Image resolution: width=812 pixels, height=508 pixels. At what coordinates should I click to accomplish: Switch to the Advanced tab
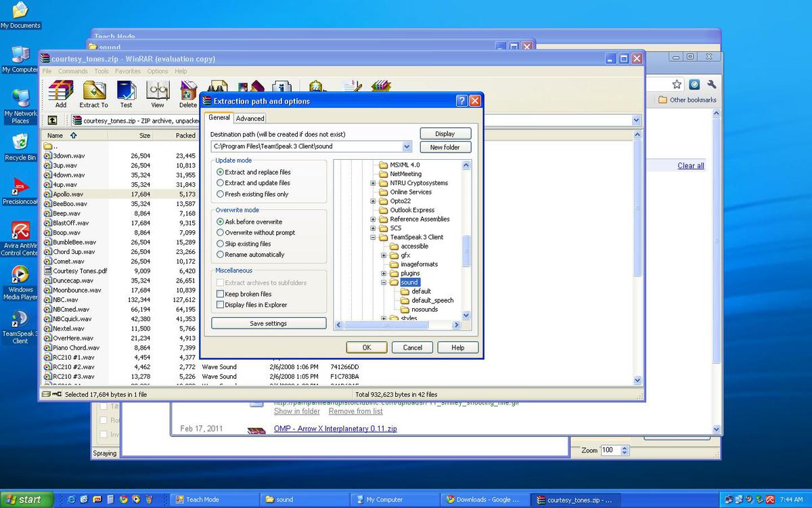(250, 119)
